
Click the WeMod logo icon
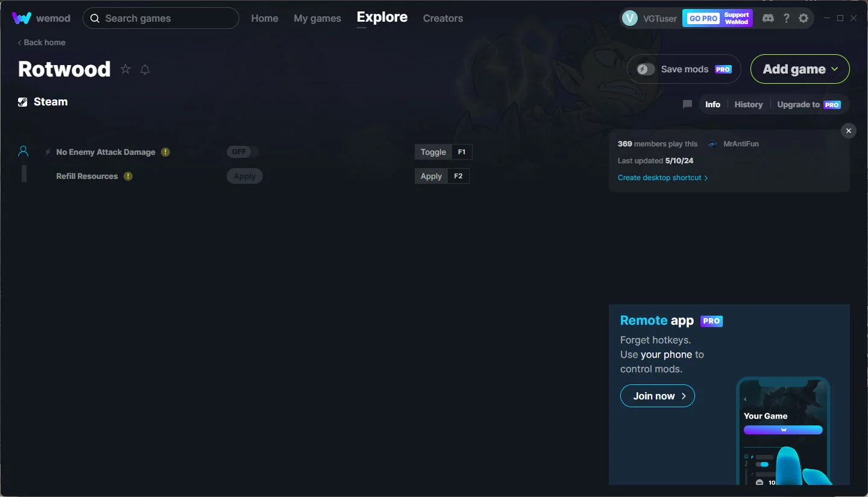click(22, 18)
